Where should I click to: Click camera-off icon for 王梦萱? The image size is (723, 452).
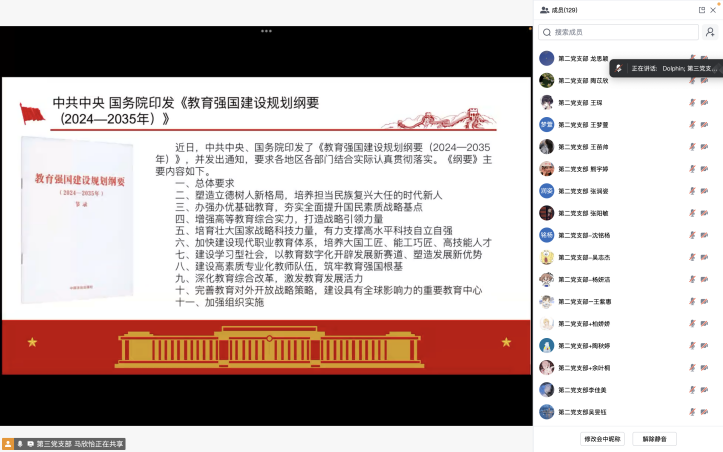704,125
